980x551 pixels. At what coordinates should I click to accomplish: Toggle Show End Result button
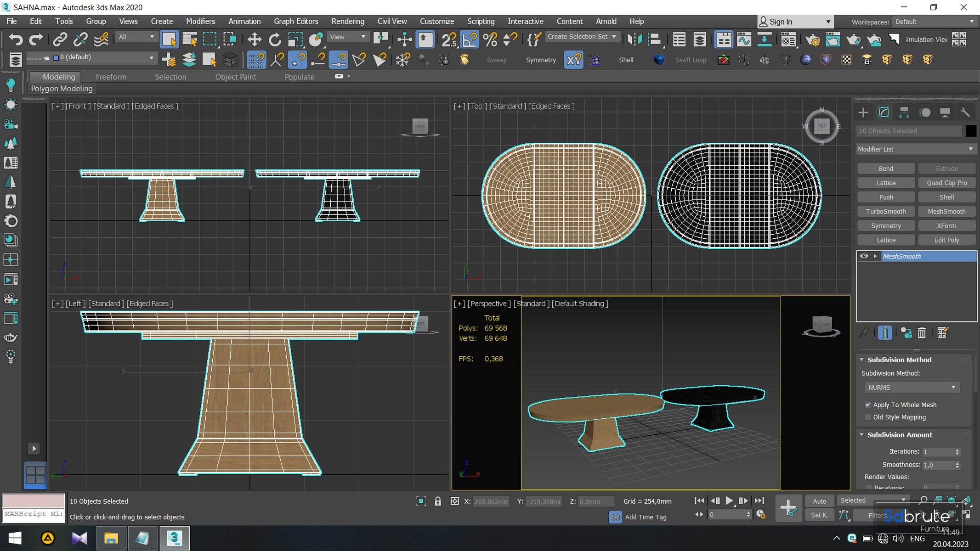[x=885, y=332]
